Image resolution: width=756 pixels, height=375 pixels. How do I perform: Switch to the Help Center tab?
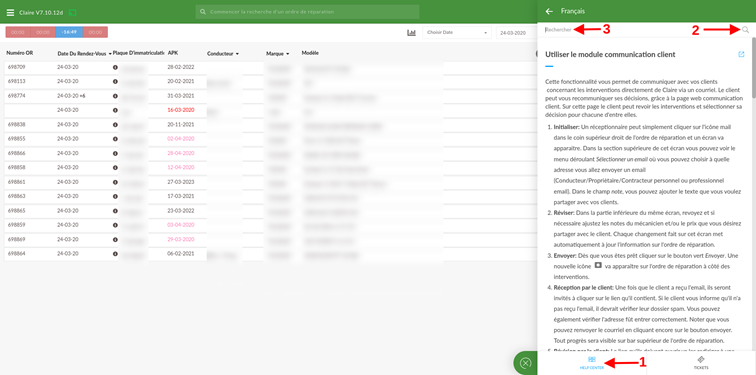coord(592,363)
